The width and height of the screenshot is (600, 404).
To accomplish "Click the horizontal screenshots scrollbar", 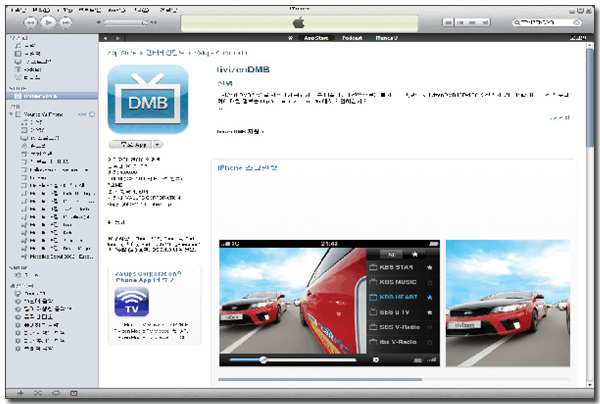I will pos(320,380).
